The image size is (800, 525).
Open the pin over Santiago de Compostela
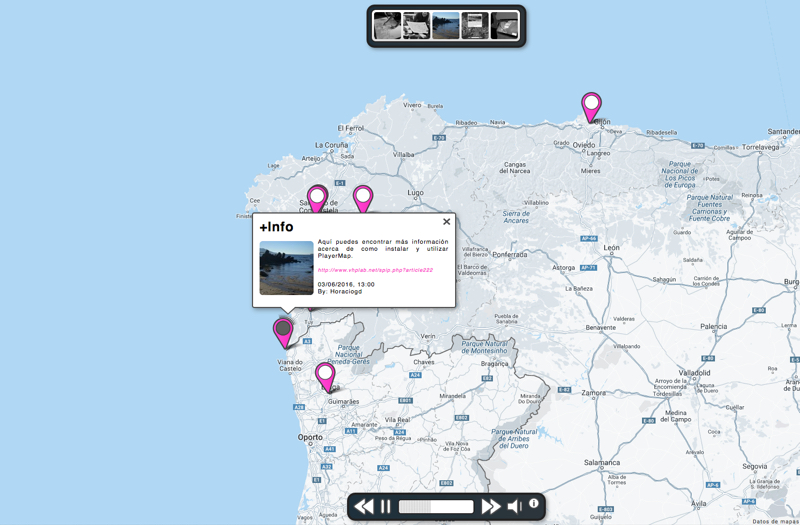tap(317, 200)
